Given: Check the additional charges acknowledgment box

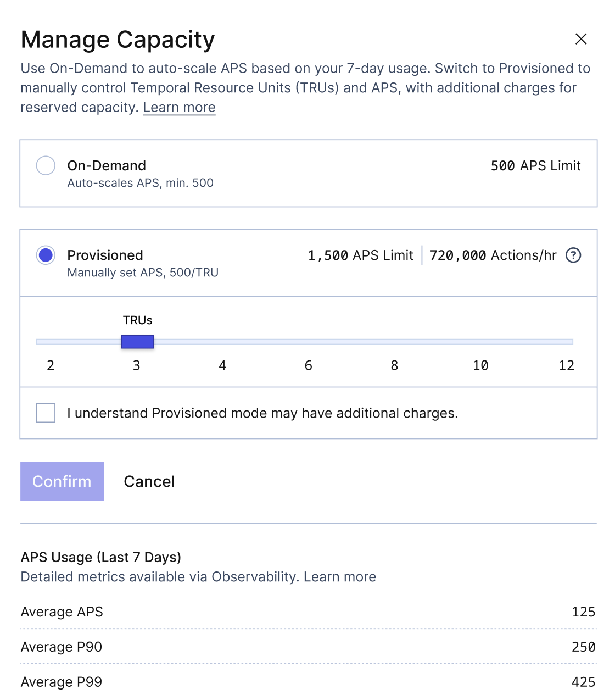Looking at the screenshot, I should click(46, 413).
